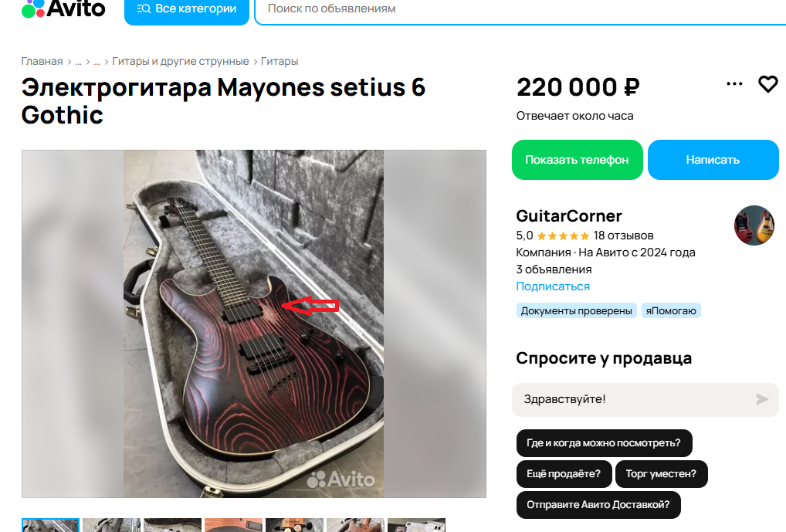Open the GuitarCorner seller avatar
Image resolution: width=786 pixels, height=532 pixels.
coord(754,225)
